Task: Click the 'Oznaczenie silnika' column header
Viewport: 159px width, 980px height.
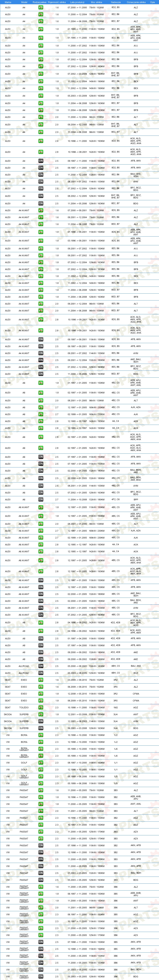Action: (x=136, y=2)
